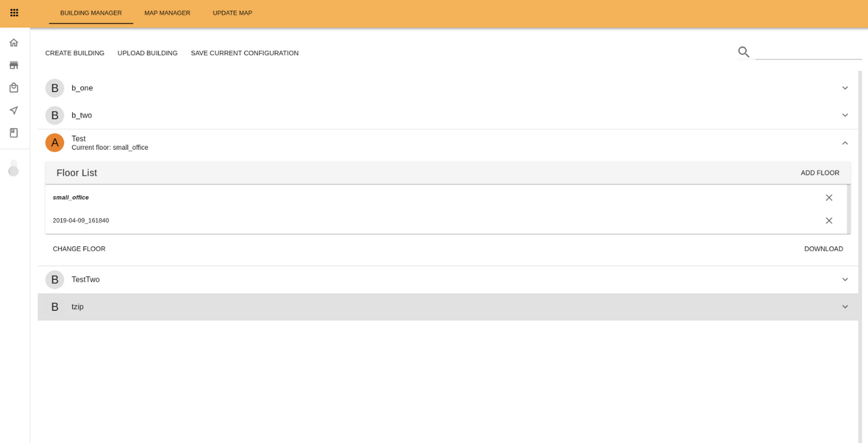Screen dimensions: 868x443
Task: Click the page vertical scrollbar
Action: pos(860,257)
